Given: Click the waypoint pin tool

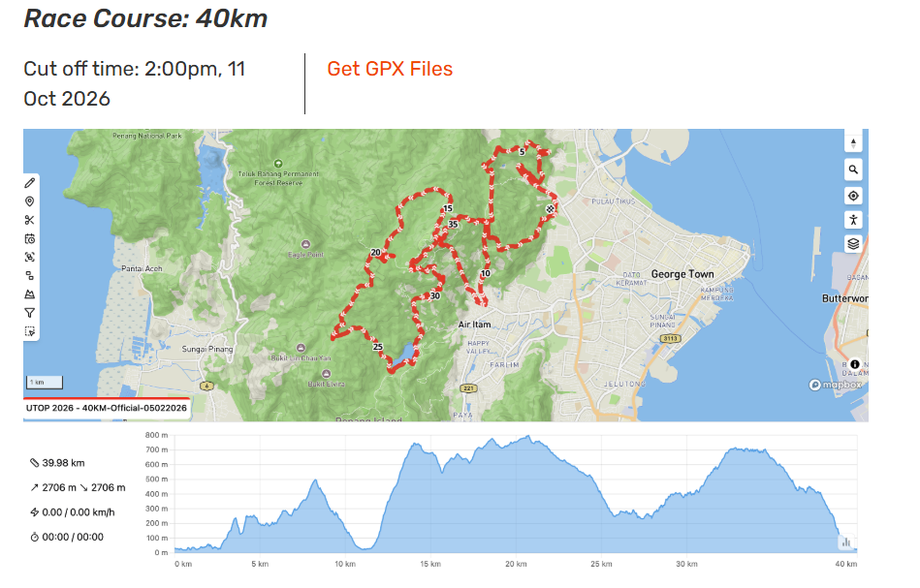Looking at the screenshot, I should coord(30,201).
